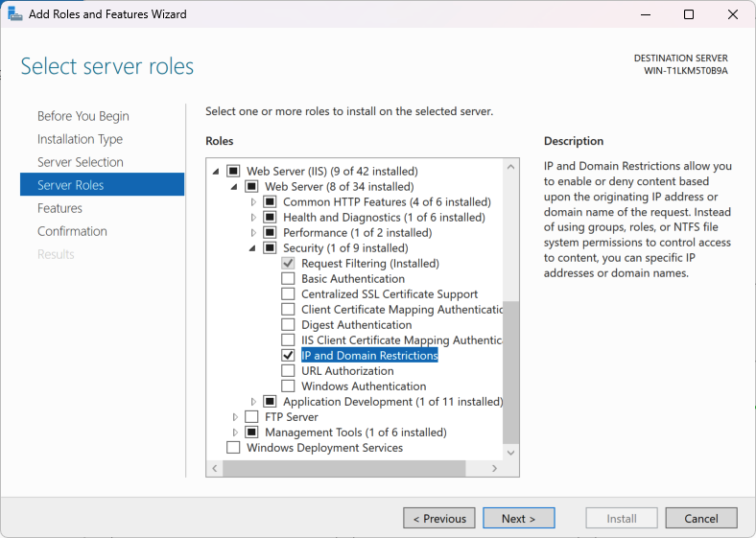Collapse the Web Server (IIS) node
756x538 pixels.
pyautogui.click(x=216, y=171)
